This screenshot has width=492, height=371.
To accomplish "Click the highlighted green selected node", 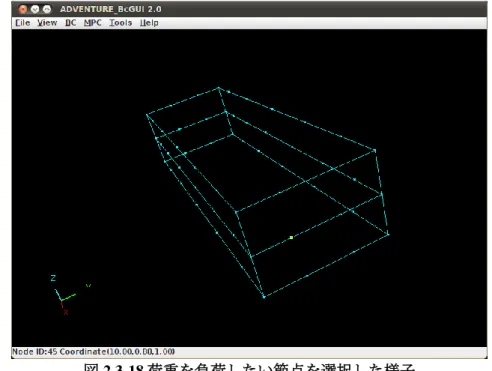I will point(291,237).
